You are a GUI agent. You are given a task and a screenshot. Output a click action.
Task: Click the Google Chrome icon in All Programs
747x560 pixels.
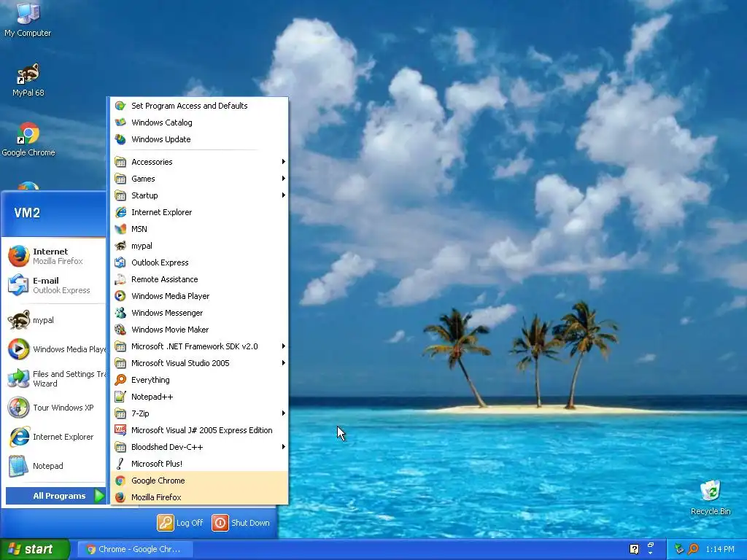coord(120,481)
